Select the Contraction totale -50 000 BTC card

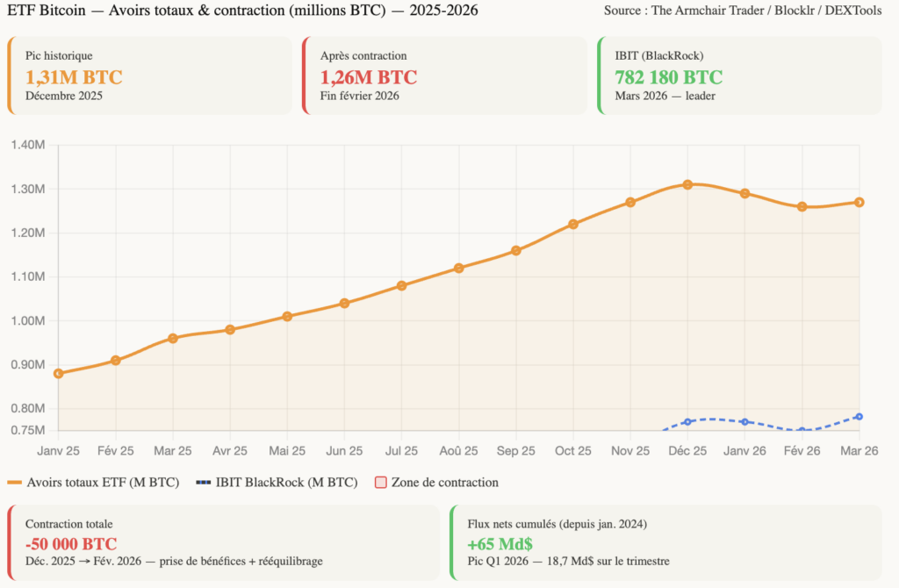click(223, 541)
